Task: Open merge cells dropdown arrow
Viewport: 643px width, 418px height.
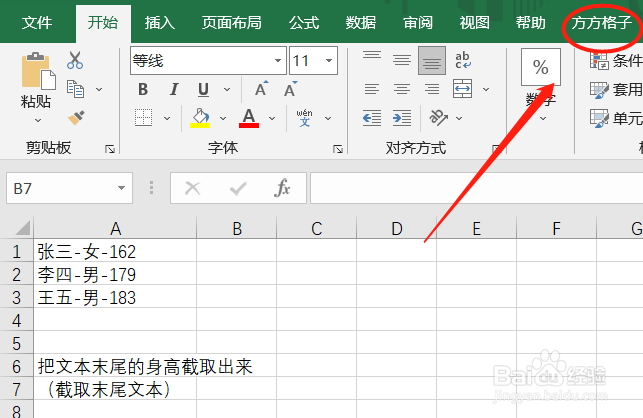Action: tap(486, 89)
